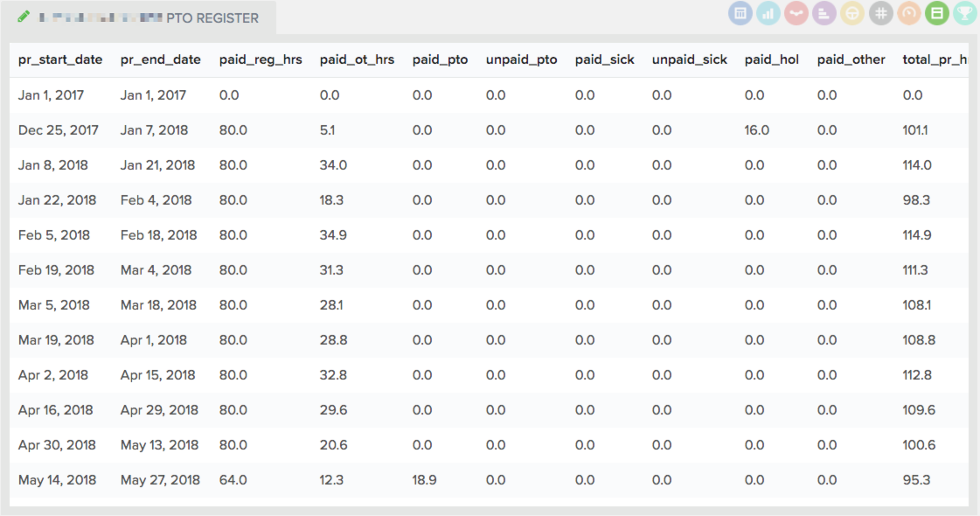
Task: Pick the yellow pie chart icon
Action: 852,13
